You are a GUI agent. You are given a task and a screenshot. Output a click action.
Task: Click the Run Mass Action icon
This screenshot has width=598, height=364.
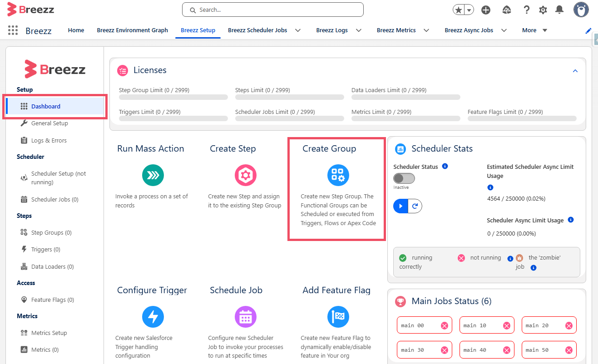(x=153, y=175)
